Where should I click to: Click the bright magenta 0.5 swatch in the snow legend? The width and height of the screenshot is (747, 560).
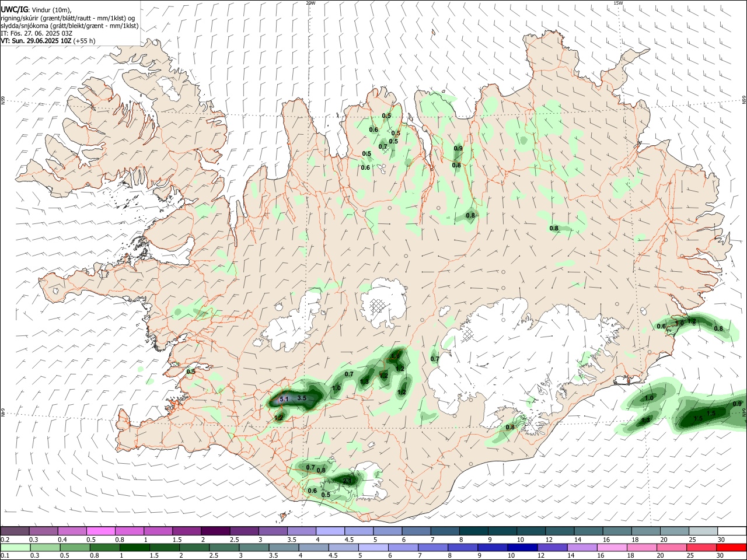click(x=100, y=531)
